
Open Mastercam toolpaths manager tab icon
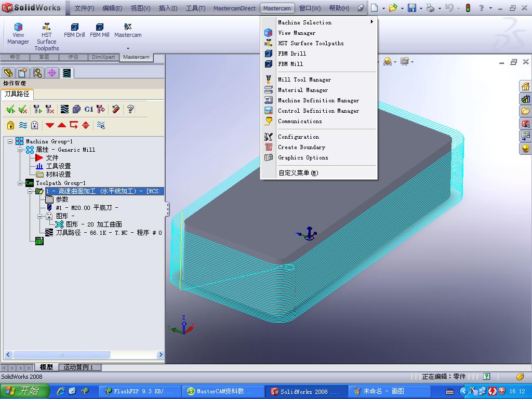(67, 73)
